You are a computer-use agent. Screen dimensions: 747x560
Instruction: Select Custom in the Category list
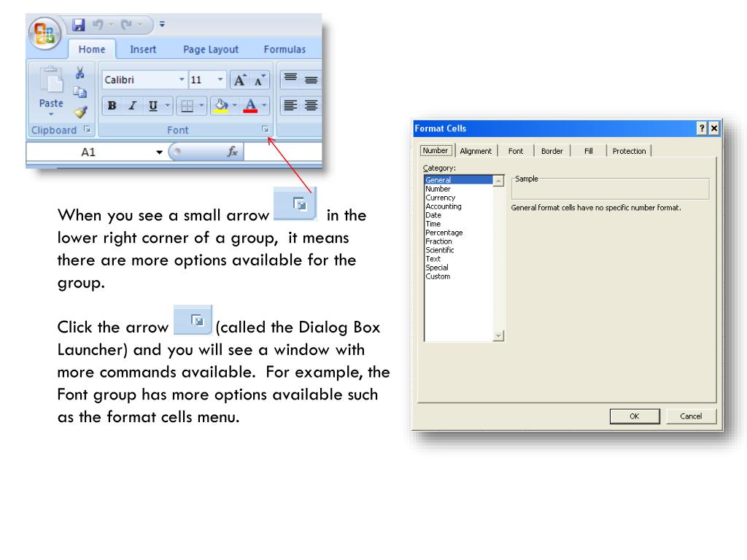tap(459, 276)
